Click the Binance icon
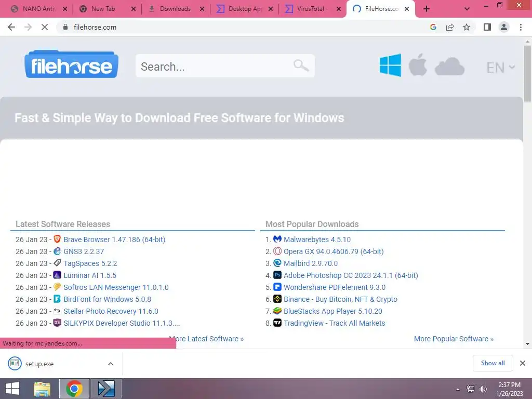Image resolution: width=532 pixels, height=399 pixels. click(277, 299)
